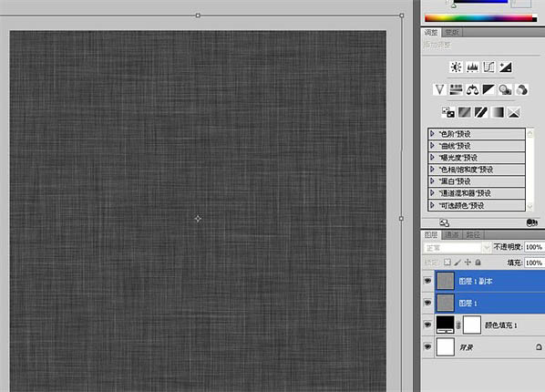This screenshot has width=545, height=392.
Task: Toggle lock position move icon
Action: 468,263
